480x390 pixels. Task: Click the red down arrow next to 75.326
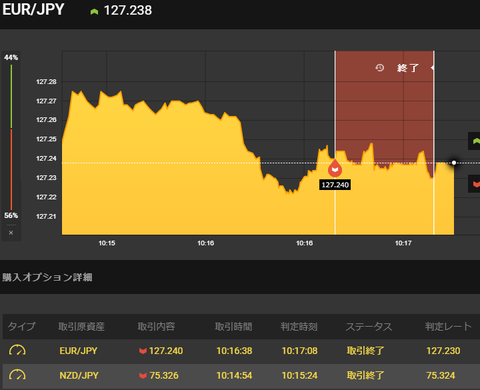(143, 376)
